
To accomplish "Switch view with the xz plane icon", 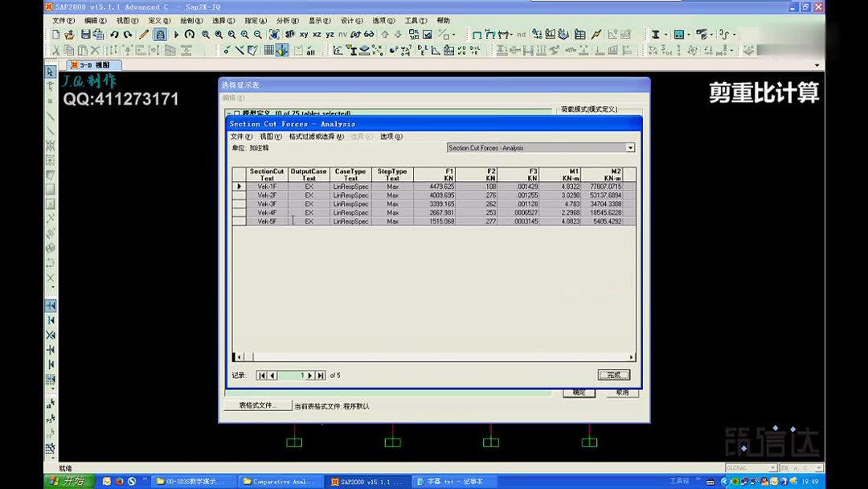I will click(317, 35).
